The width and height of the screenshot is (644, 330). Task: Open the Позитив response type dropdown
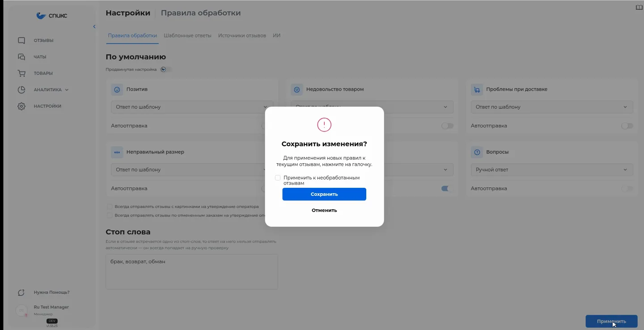click(192, 107)
